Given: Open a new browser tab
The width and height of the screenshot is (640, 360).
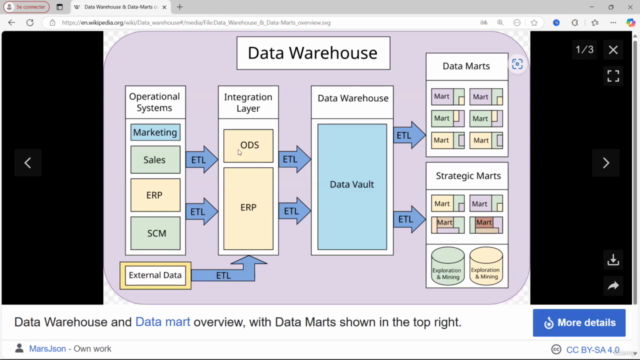Looking at the screenshot, I should pyautogui.click(x=180, y=7).
